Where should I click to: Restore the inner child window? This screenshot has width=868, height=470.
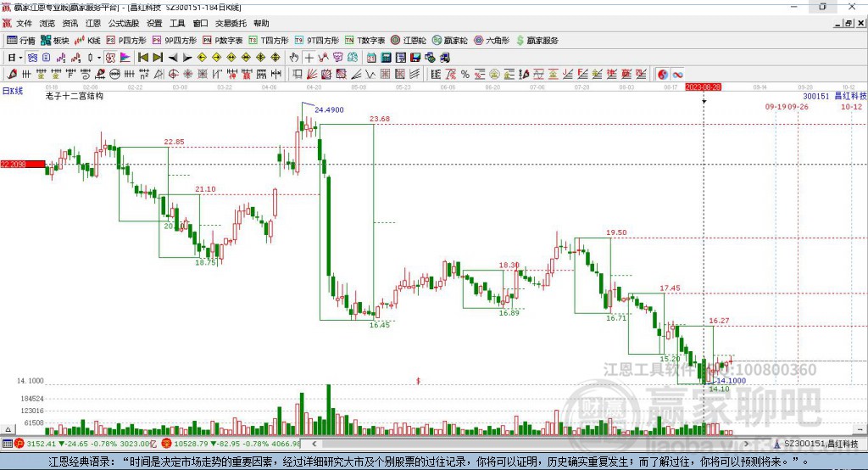[x=849, y=23]
